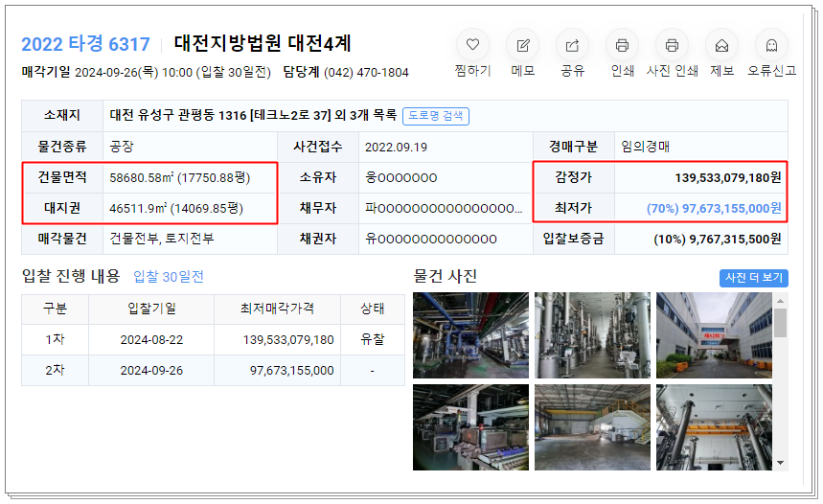Click the 공유 share icon
Viewport: 823px width, 504px height.
click(572, 45)
